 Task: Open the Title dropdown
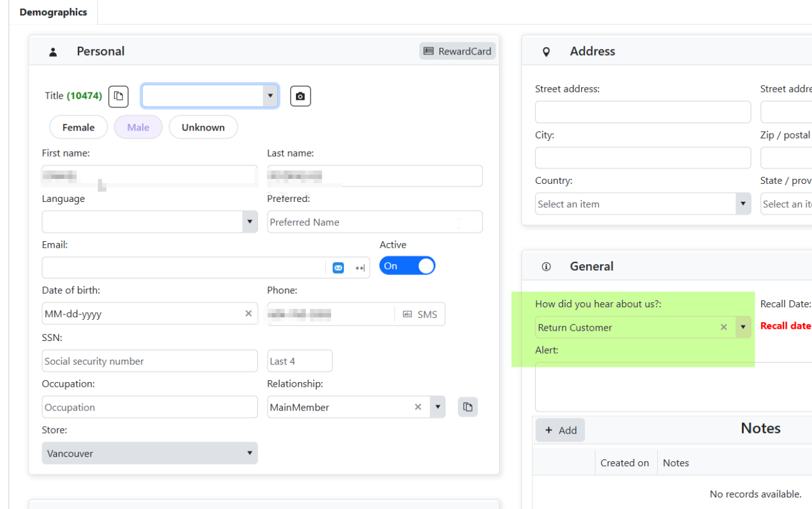click(x=210, y=96)
